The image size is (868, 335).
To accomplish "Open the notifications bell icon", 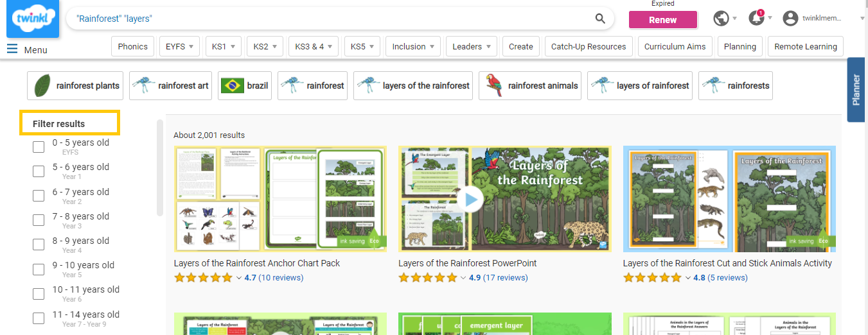I will point(756,19).
